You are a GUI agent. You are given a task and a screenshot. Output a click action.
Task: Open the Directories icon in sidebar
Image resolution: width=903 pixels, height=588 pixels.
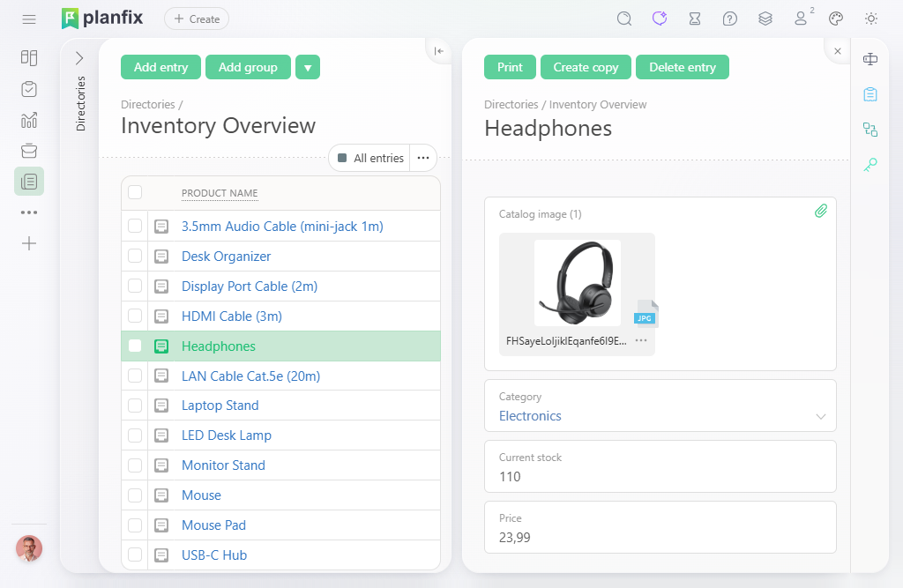[29, 182]
